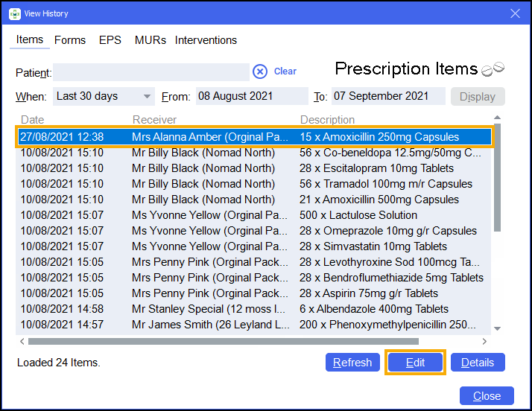The image size is (532, 411).
Task: Go to the Interventions tab
Action: (x=206, y=40)
